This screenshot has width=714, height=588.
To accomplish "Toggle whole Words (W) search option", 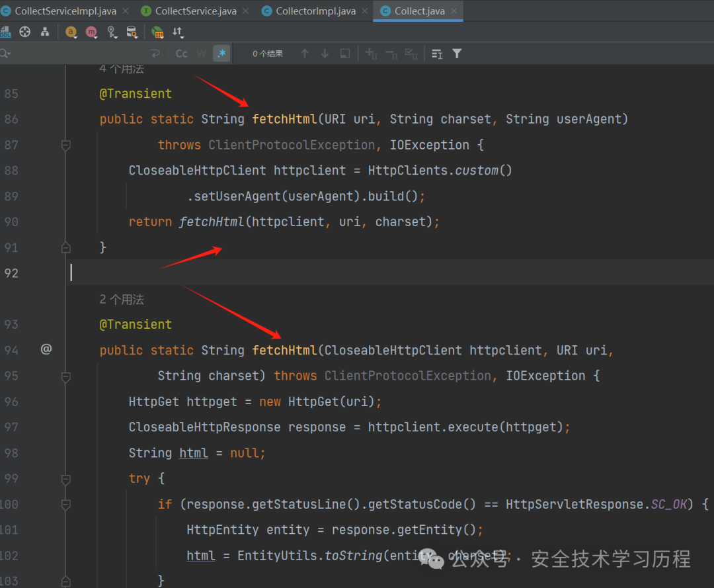I will tap(201, 54).
